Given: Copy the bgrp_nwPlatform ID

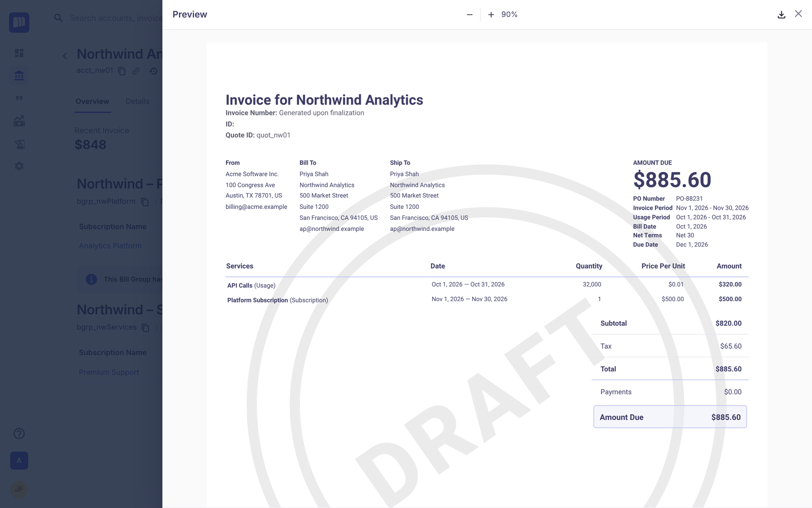Looking at the screenshot, I should 145,202.
